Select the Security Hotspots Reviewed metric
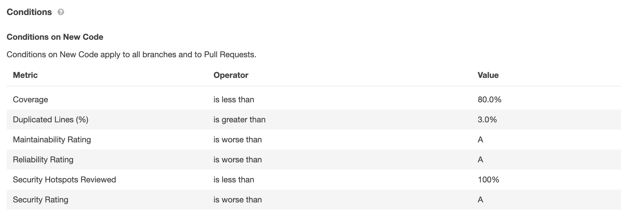This screenshot has width=644, height=224. (x=64, y=180)
